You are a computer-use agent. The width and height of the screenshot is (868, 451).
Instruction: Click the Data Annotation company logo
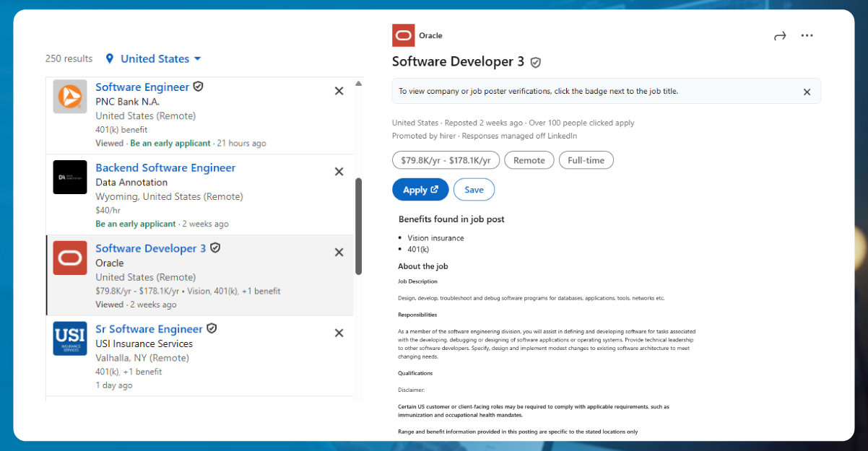coord(70,178)
